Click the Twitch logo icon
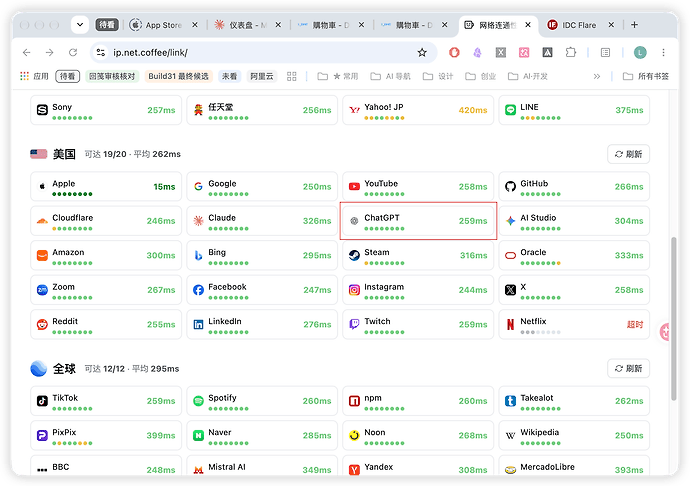 354,325
